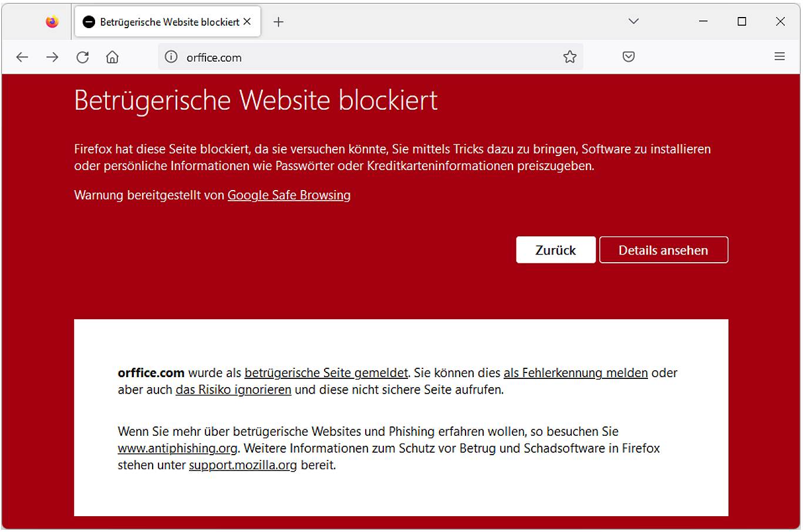Select the 'Betrügerische Website blockiert' tab
This screenshot has width=803, height=532.
tap(168, 22)
